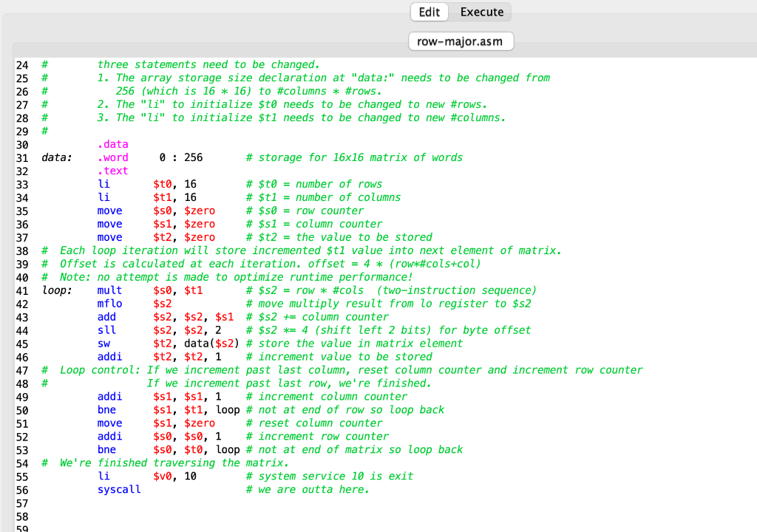Click line number 56 in the gutter
757x532 pixels.
(x=22, y=489)
